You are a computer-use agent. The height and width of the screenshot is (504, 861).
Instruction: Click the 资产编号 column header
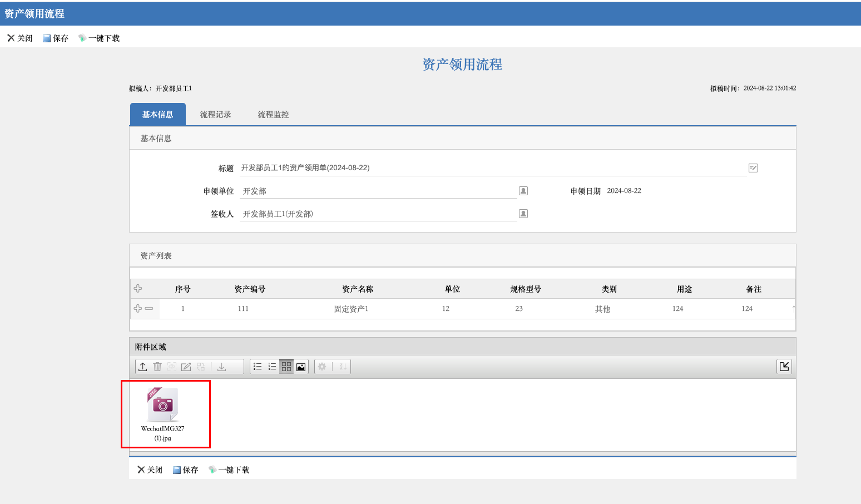click(250, 289)
